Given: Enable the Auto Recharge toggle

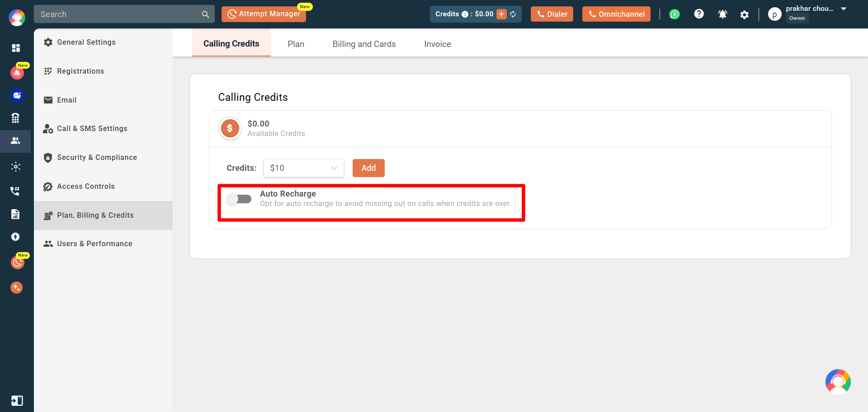Looking at the screenshot, I should click(239, 199).
